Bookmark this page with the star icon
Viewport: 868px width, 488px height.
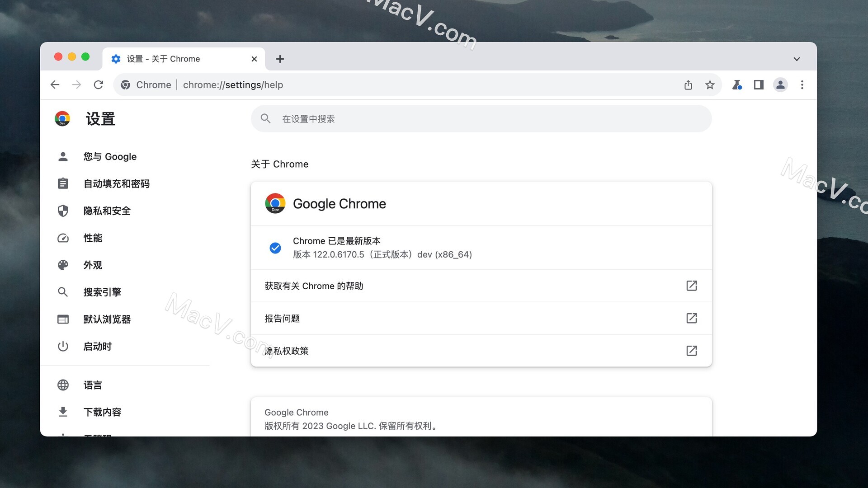click(710, 85)
